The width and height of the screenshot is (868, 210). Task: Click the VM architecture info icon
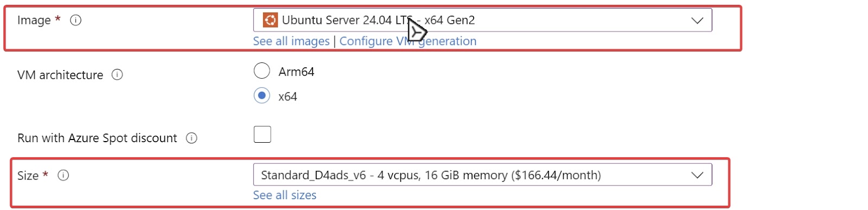click(x=117, y=74)
